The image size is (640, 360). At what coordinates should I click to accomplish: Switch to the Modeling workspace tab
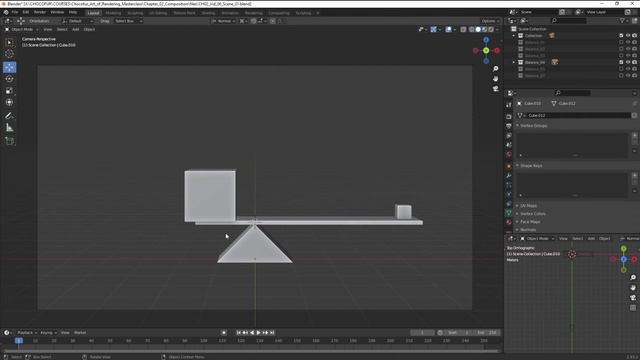coord(113,13)
